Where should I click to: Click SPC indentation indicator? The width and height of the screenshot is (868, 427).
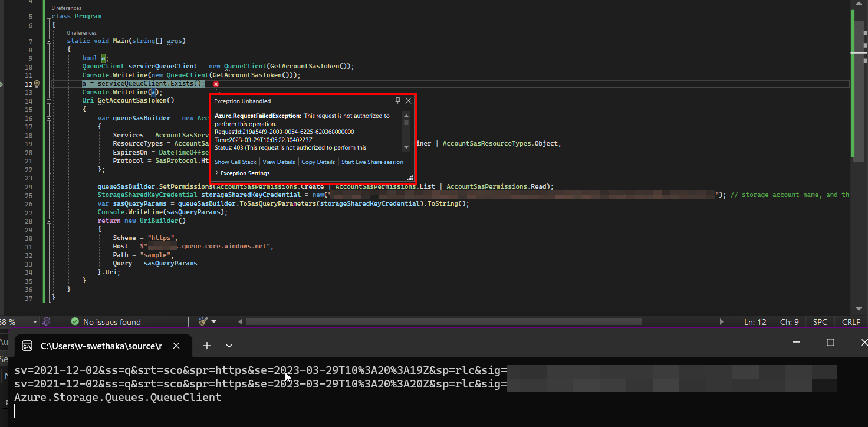pyautogui.click(x=820, y=322)
